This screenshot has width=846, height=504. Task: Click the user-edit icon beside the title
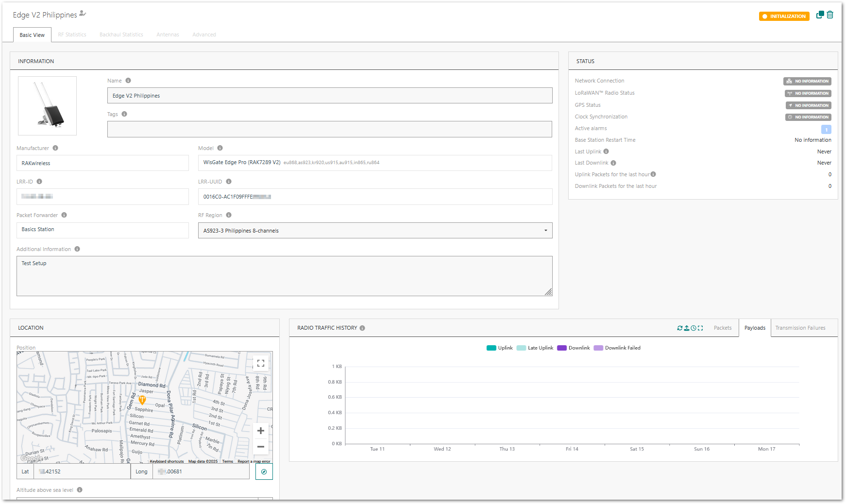tap(83, 14)
